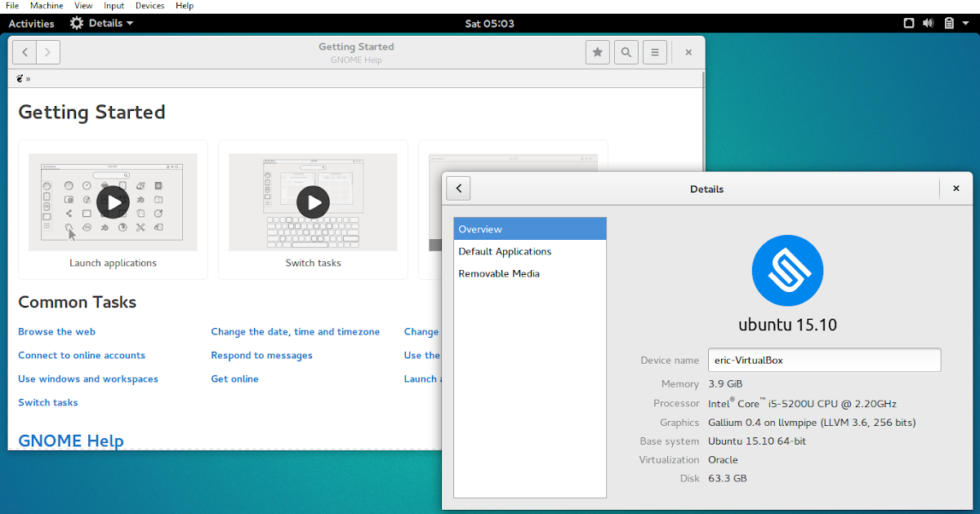Click the Ubuntu GNOME logo in Details
This screenshot has width=980, height=514.
pos(787,270)
